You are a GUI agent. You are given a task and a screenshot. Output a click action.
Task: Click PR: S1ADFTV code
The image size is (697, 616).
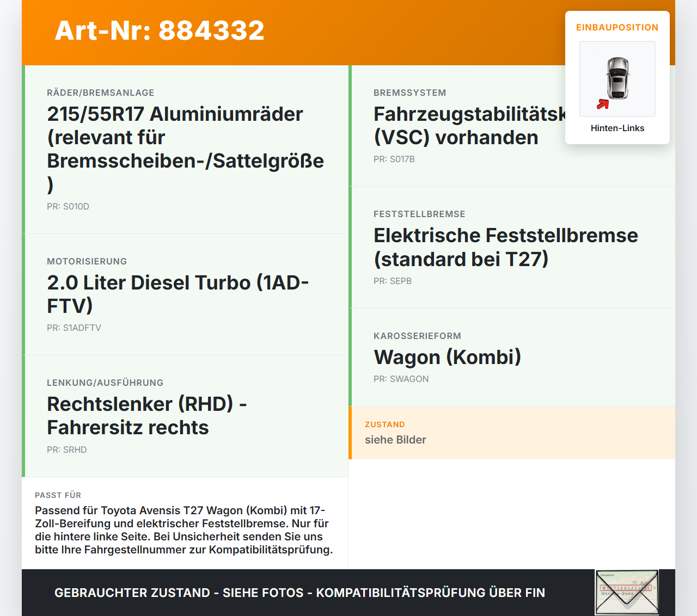74,328
